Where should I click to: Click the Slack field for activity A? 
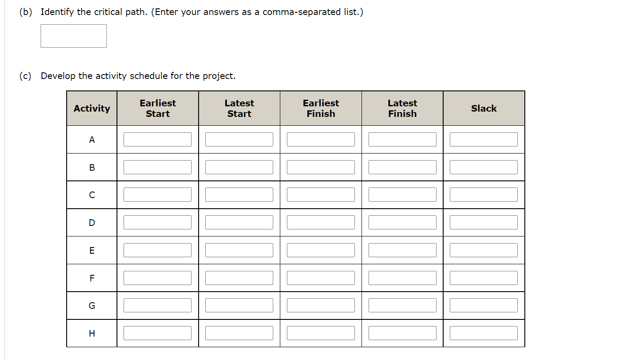tap(483, 139)
